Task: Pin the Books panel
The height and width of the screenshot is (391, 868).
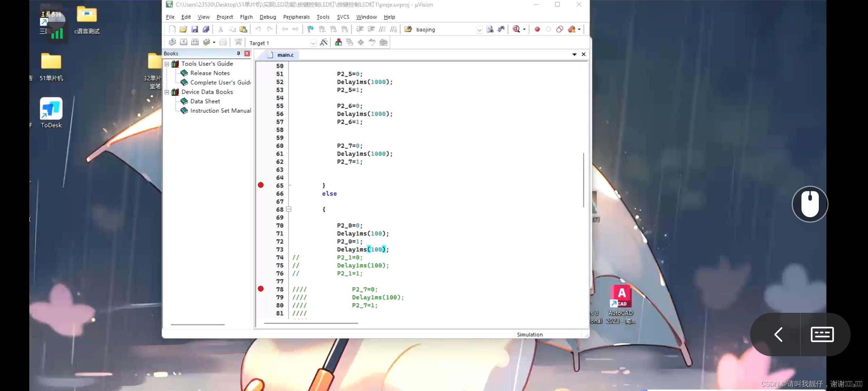Action: [238, 53]
